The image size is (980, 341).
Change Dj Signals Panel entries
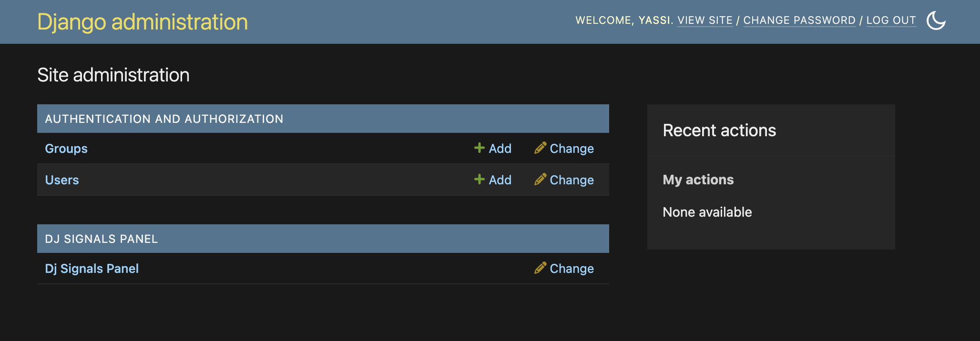[x=572, y=269]
